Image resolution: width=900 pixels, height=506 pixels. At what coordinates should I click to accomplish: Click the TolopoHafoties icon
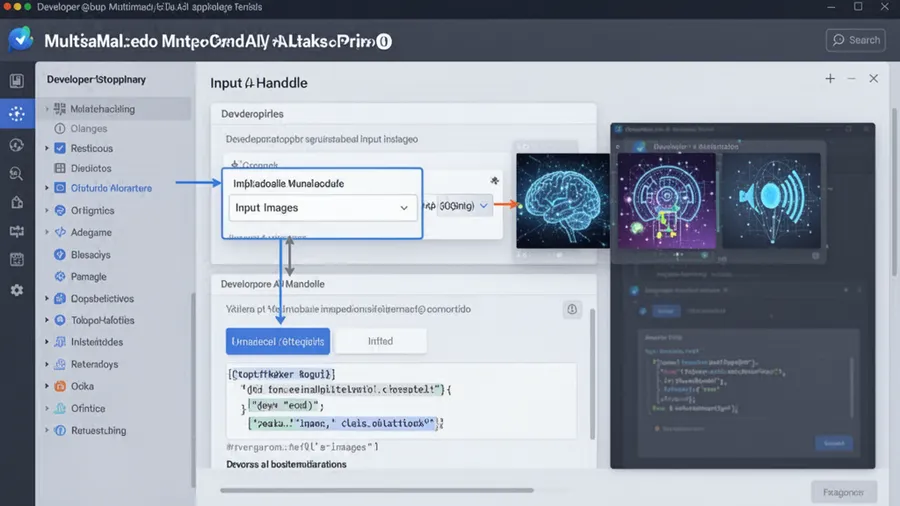(60, 320)
